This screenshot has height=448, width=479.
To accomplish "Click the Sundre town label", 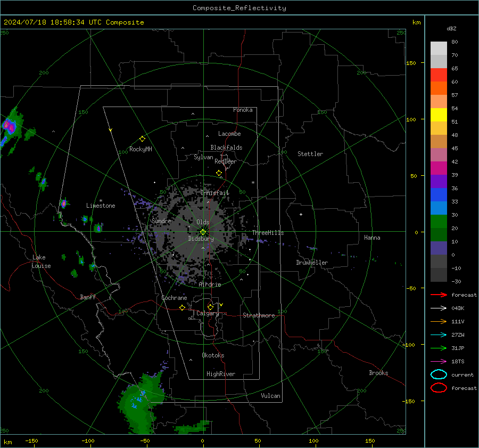I will point(161,221).
